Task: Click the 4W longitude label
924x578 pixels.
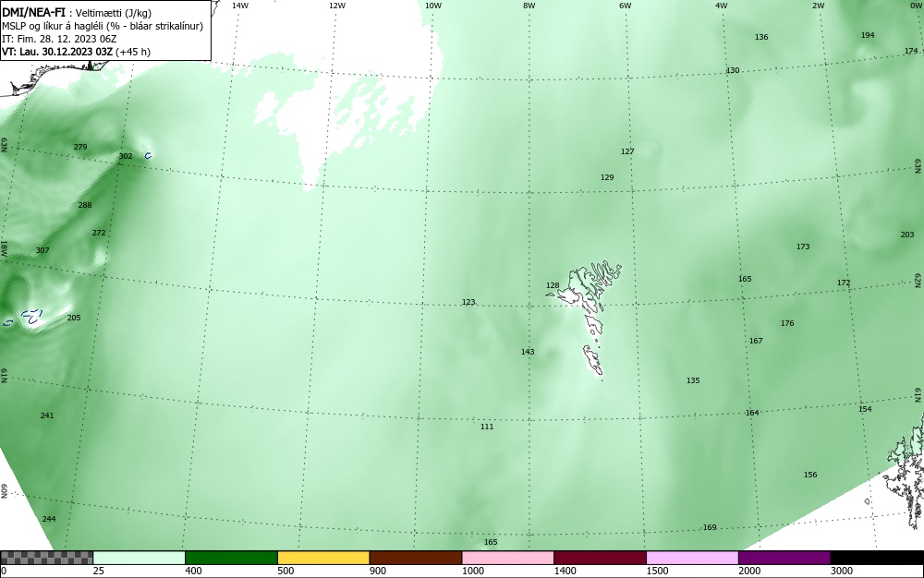Action: coord(722,6)
